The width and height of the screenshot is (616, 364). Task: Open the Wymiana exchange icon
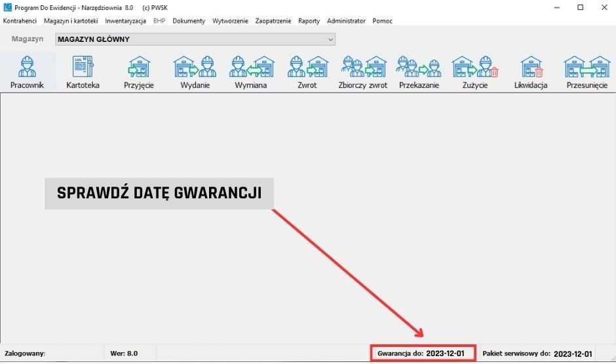pyautogui.click(x=250, y=72)
